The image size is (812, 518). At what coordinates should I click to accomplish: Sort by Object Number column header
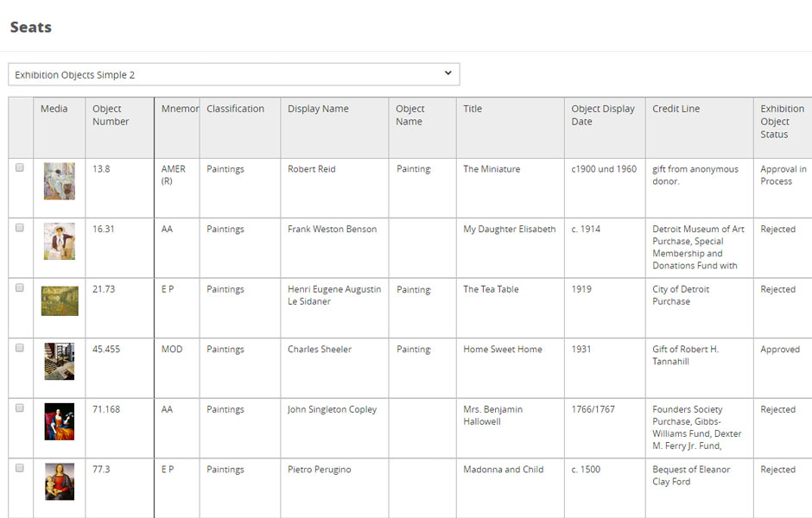click(111, 115)
